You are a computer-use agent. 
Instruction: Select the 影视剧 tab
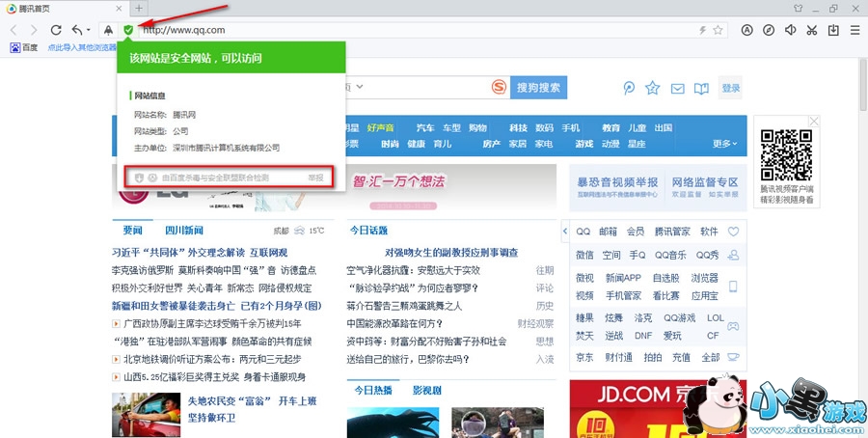click(x=426, y=391)
